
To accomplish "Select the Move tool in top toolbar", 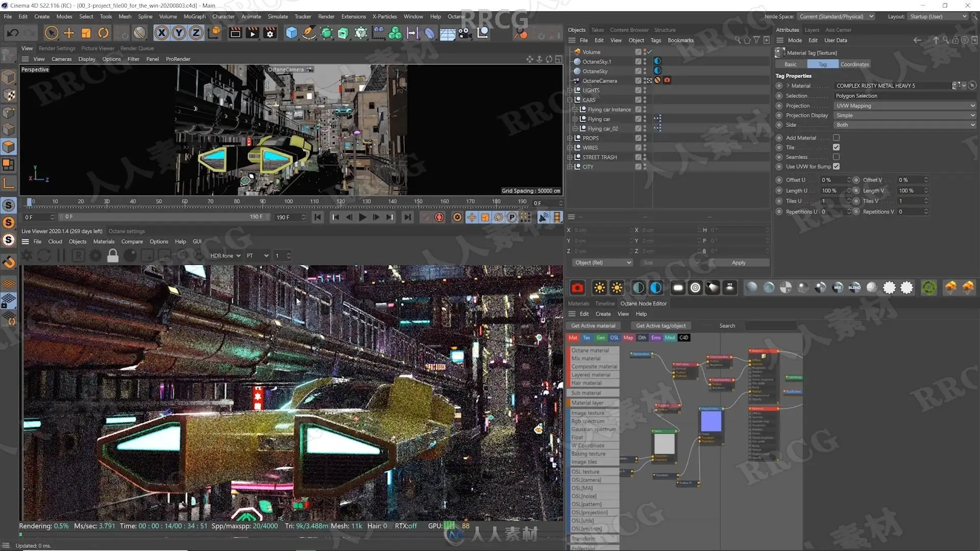I will [69, 33].
